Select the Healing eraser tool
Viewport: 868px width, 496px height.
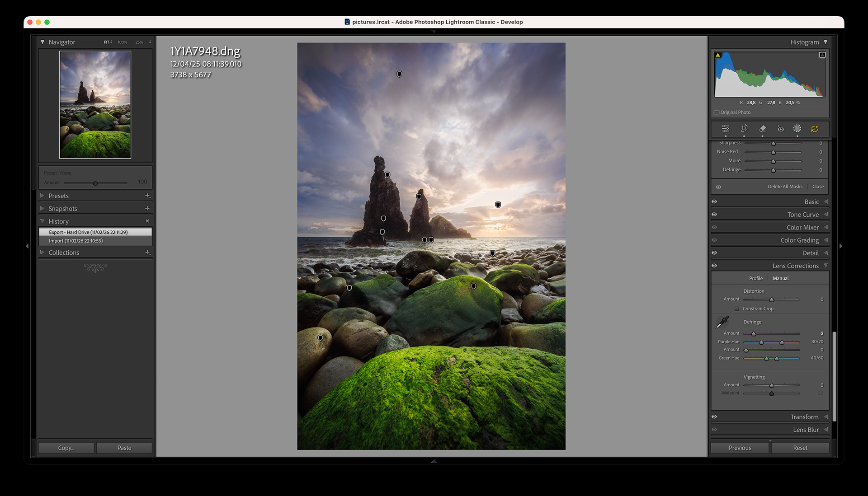(762, 129)
